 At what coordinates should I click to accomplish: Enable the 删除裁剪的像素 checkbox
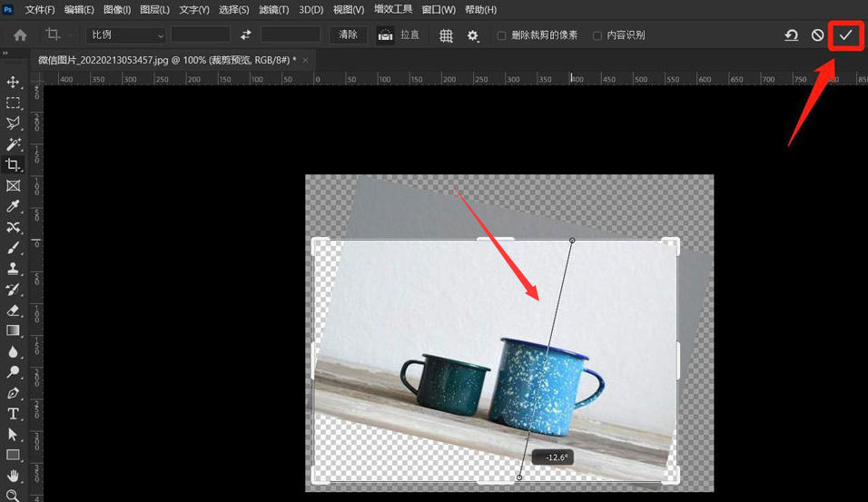(x=502, y=35)
